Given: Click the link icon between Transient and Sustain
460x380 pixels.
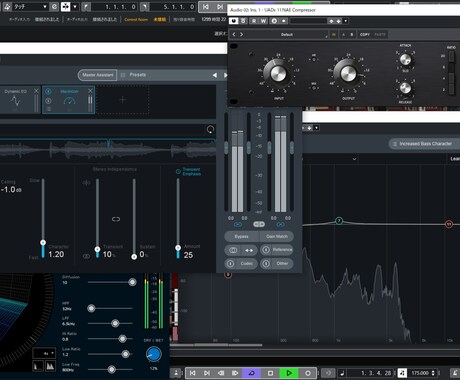Looking at the screenshot, I should click(116, 219).
